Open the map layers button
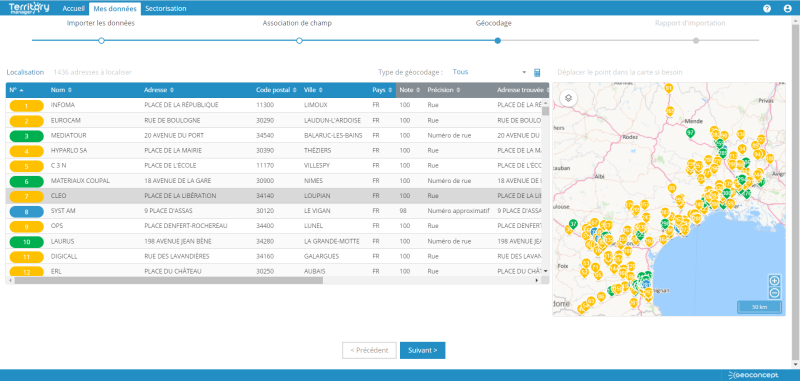Screen dimensions: 800x381 [x=568, y=98]
